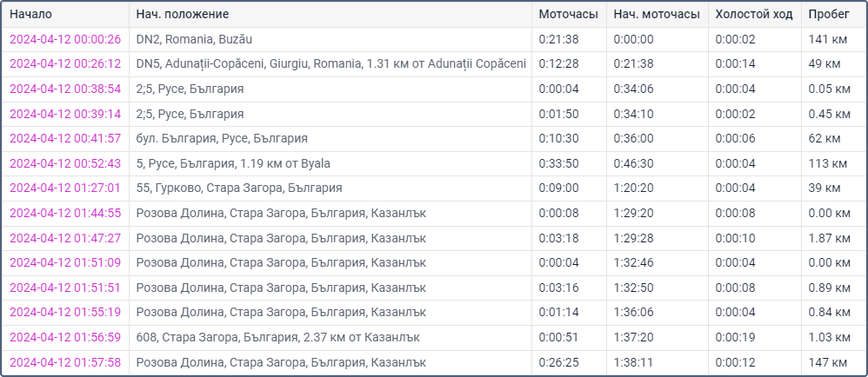
Task: Click the Нач. положение column header
Action: (183, 15)
